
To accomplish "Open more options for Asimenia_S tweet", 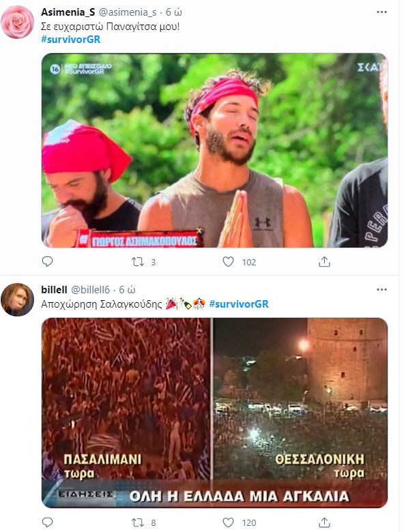I will 381,12.
